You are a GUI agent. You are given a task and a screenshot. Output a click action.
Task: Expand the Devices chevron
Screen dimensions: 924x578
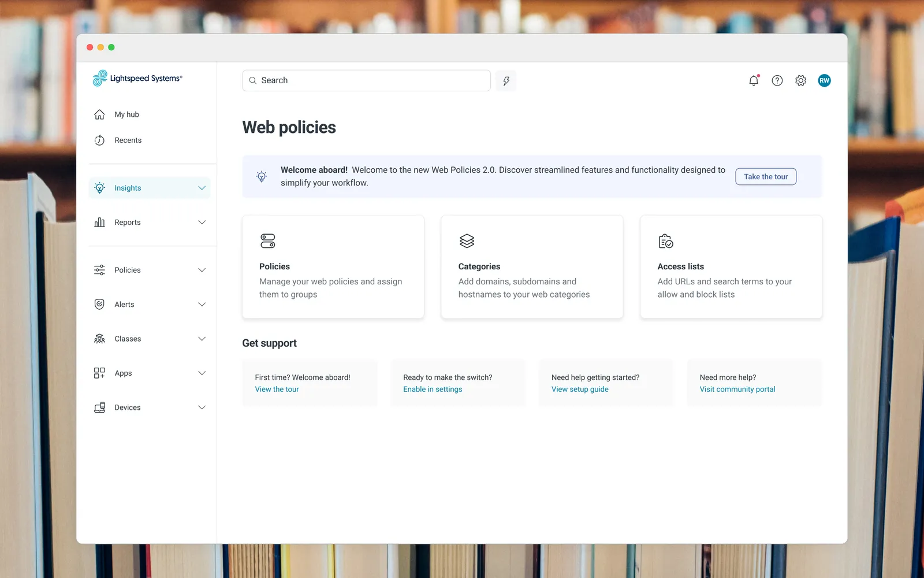(x=202, y=407)
